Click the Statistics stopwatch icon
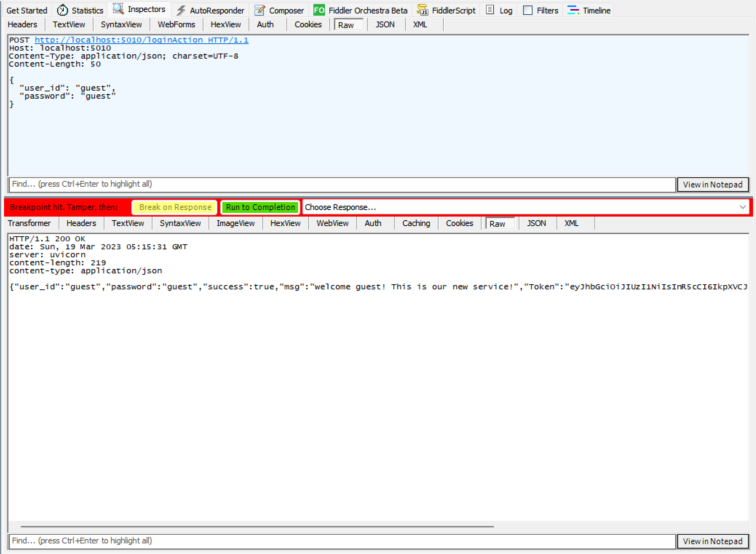The width and height of the screenshot is (756, 554). point(63,10)
